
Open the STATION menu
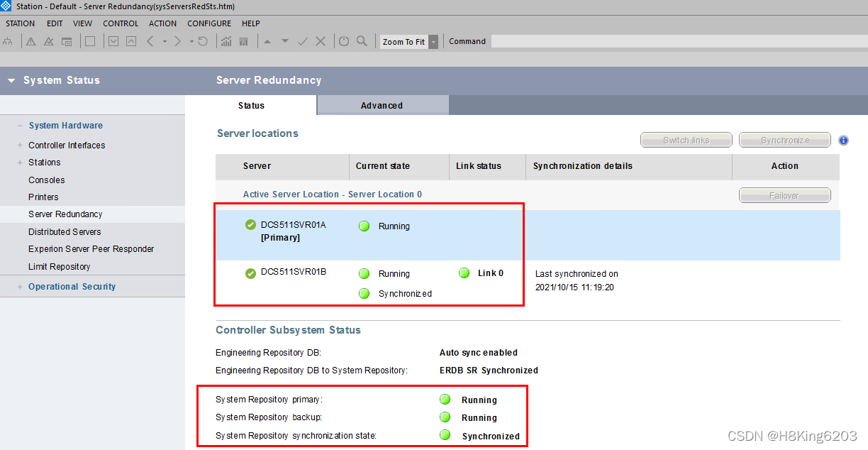tap(21, 23)
